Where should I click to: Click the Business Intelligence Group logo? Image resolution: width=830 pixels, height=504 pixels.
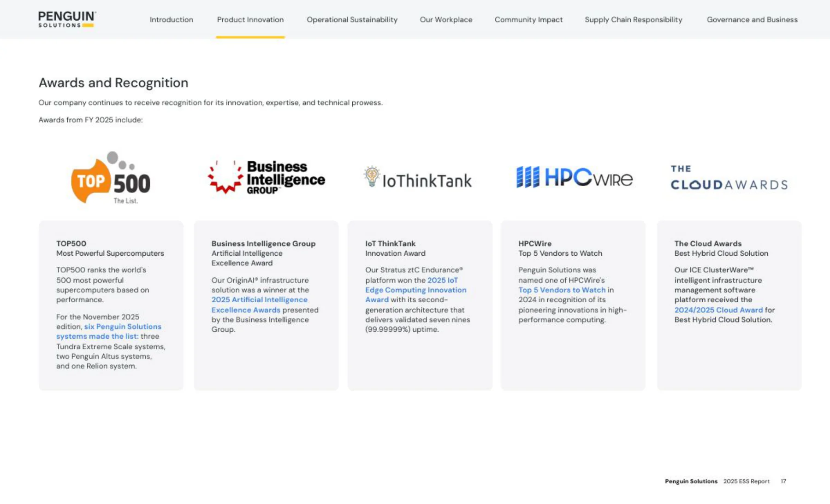tap(267, 177)
